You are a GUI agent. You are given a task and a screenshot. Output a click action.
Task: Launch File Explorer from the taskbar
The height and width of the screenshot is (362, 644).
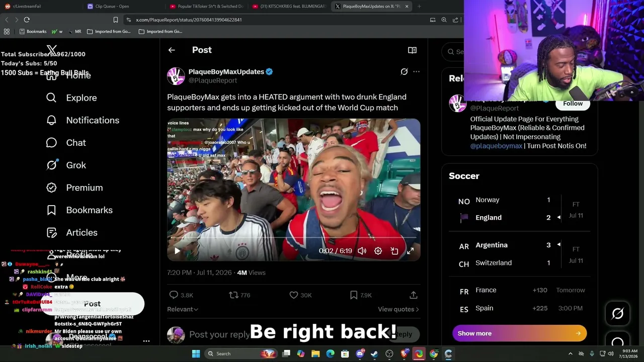point(315,353)
